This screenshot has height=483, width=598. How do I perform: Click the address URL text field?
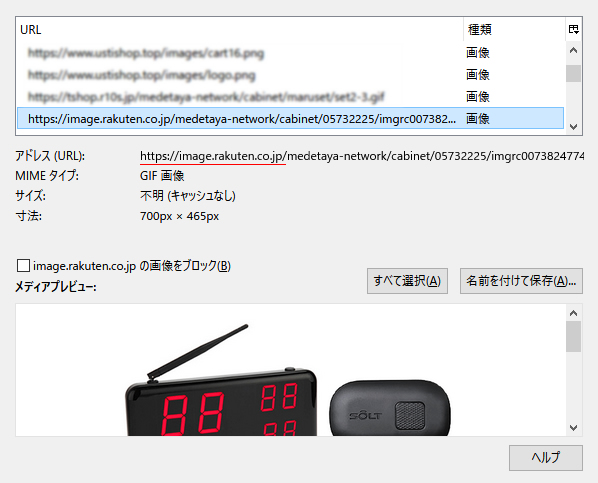362,156
